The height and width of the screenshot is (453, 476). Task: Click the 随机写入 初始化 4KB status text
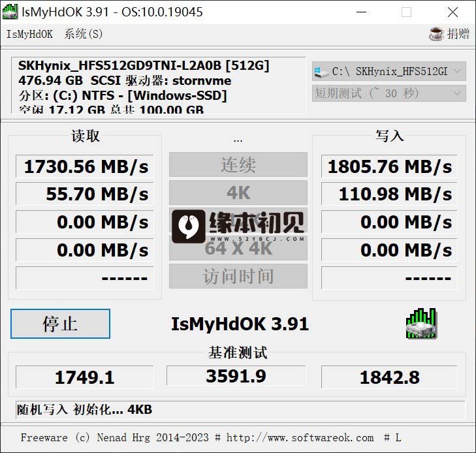tap(84, 410)
